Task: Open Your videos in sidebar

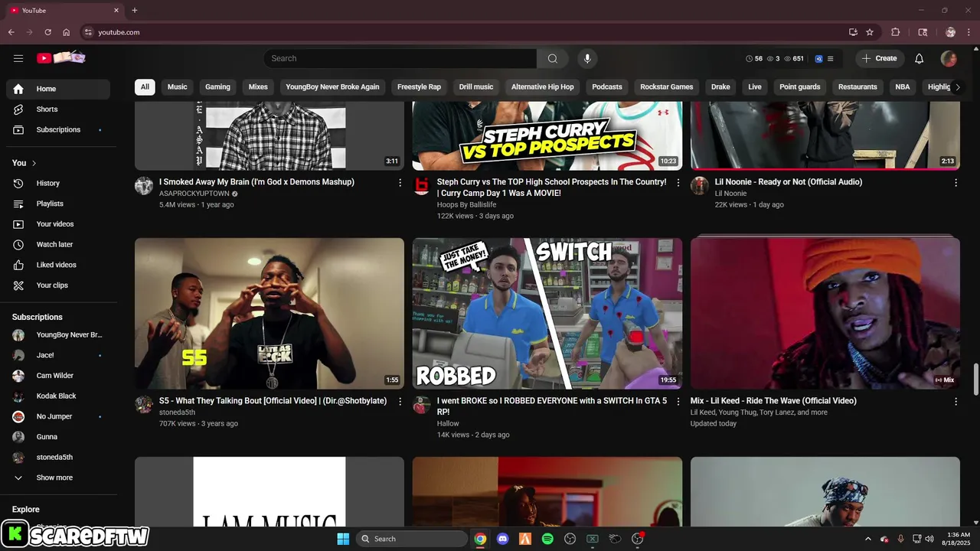Action: [x=58, y=224]
